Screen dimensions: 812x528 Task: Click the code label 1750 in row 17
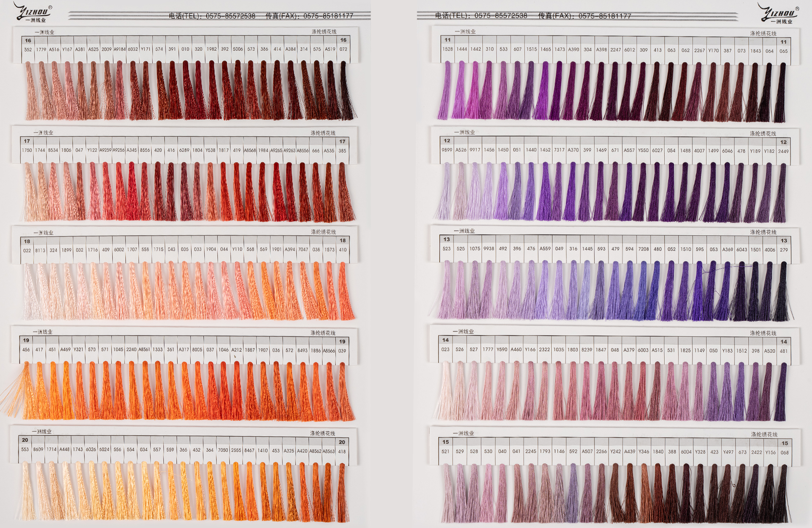[x=27, y=150]
